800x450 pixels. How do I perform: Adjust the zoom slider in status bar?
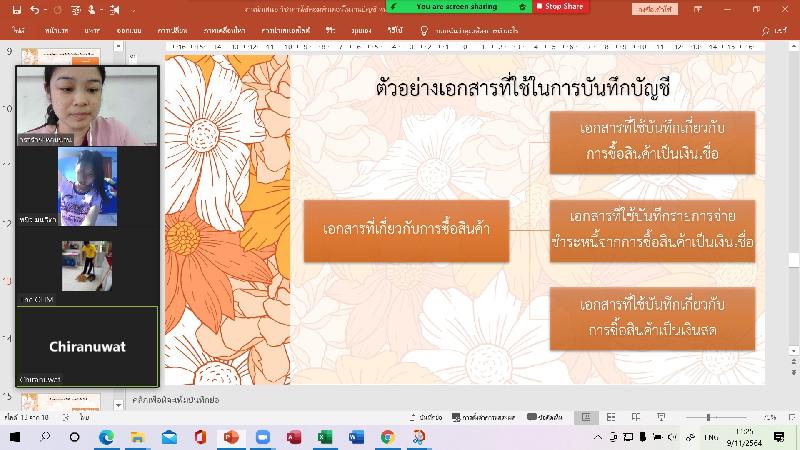click(x=708, y=417)
